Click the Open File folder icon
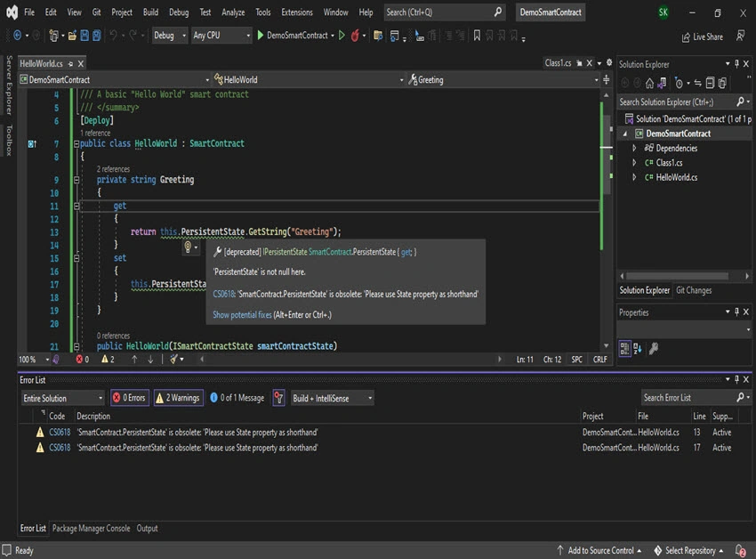The width and height of the screenshot is (756, 559). click(x=72, y=36)
